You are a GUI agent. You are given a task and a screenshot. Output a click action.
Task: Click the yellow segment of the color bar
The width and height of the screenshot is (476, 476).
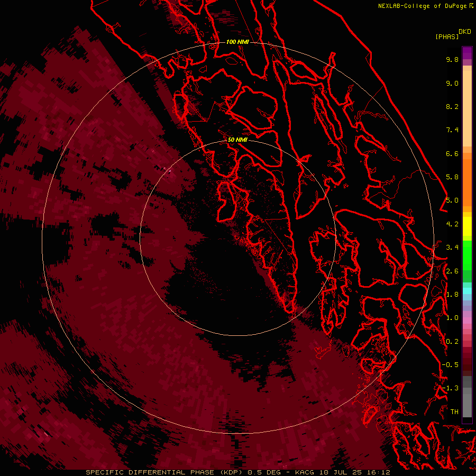pos(467,226)
